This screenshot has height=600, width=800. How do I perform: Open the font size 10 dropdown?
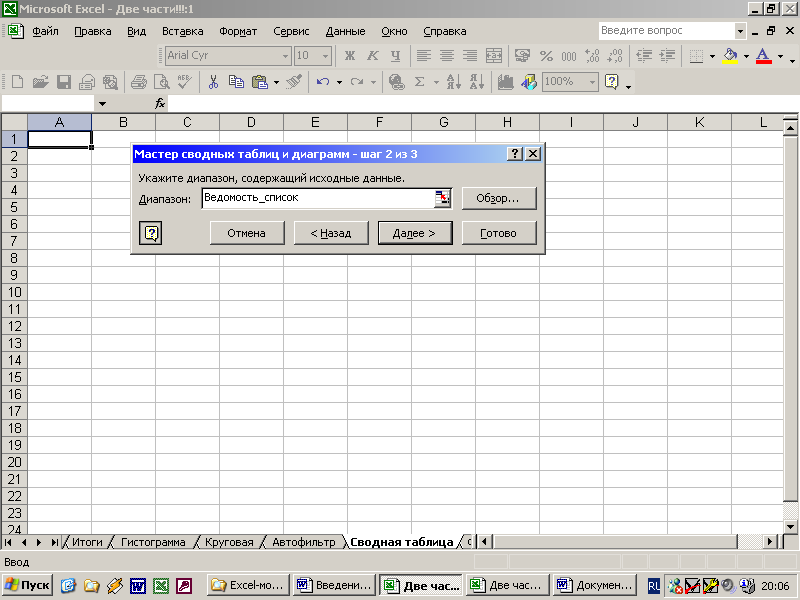tap(325, 56)
